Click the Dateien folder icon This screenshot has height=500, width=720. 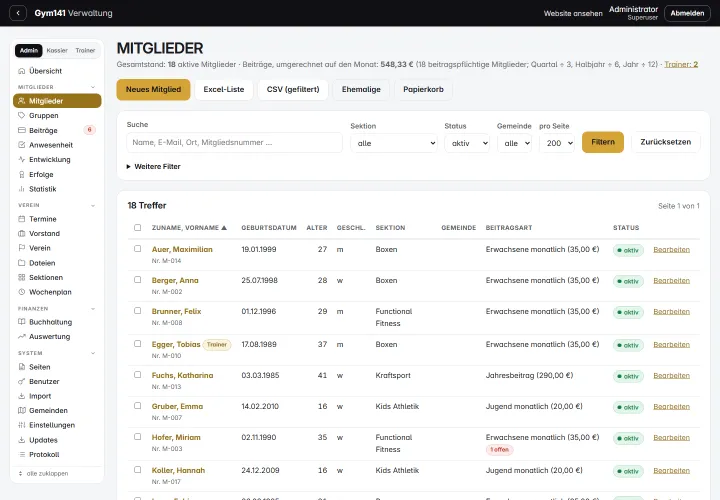point(21,263)
